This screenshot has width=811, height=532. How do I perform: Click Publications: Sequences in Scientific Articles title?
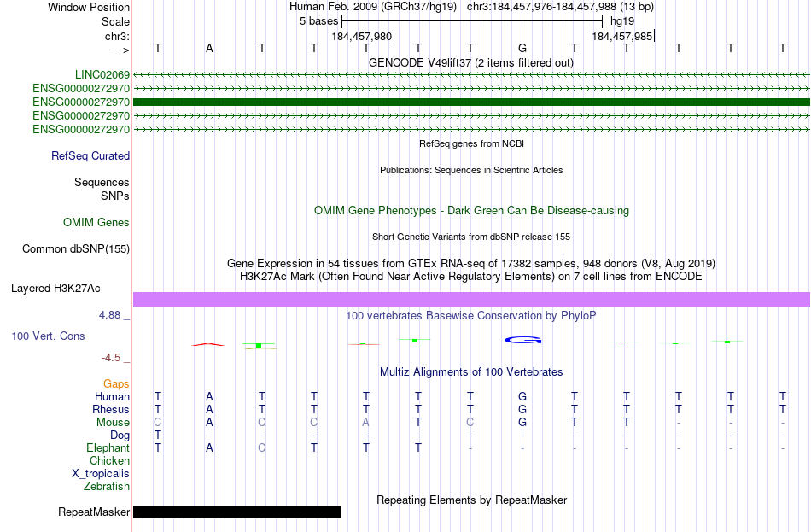[471, 170]
